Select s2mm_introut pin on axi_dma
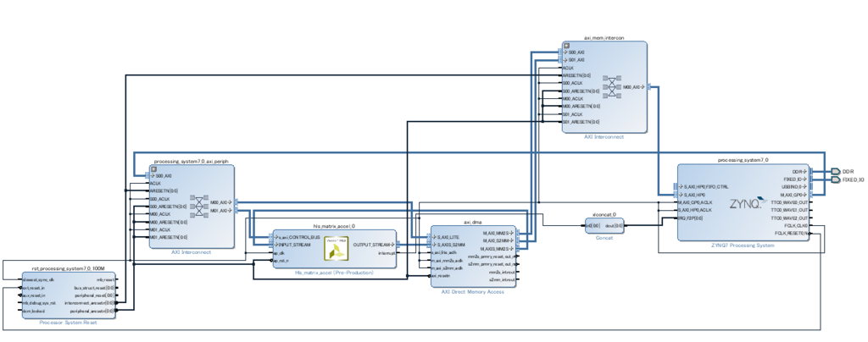 point(504,279)
